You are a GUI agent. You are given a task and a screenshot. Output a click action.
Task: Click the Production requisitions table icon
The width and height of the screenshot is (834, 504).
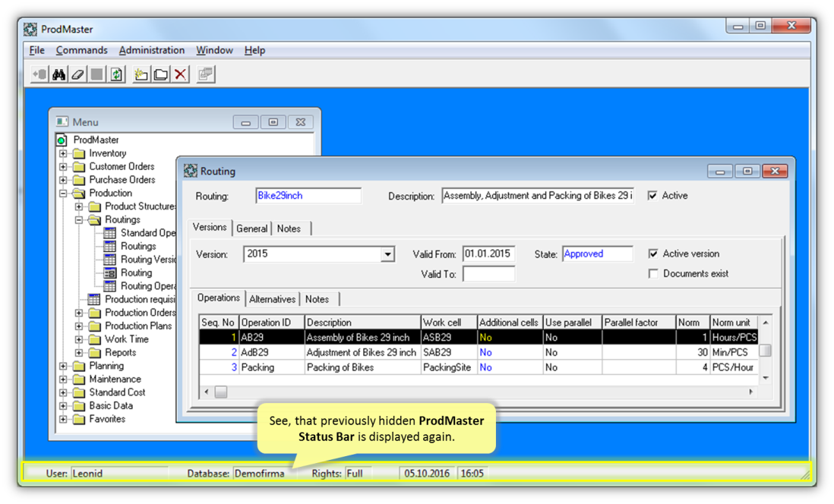tap(93, 300)
